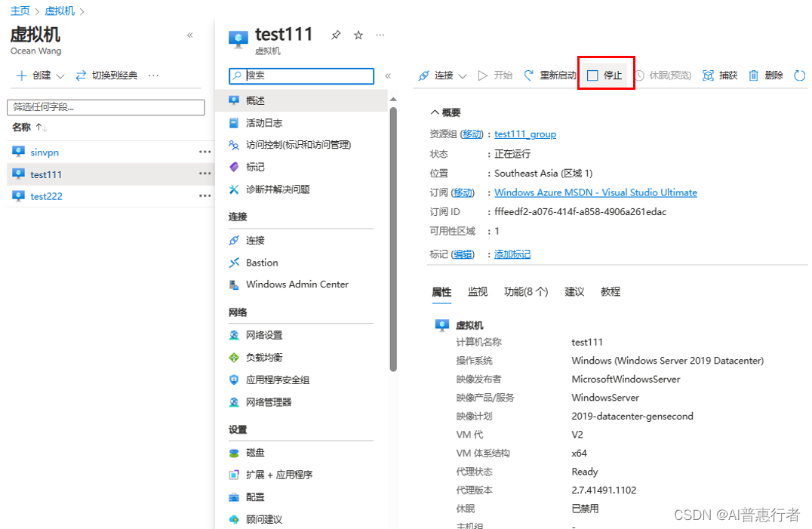Click the Add tags (添加标记) link
The height and width of the screenshot is (529, 812).
pos(512,254)
